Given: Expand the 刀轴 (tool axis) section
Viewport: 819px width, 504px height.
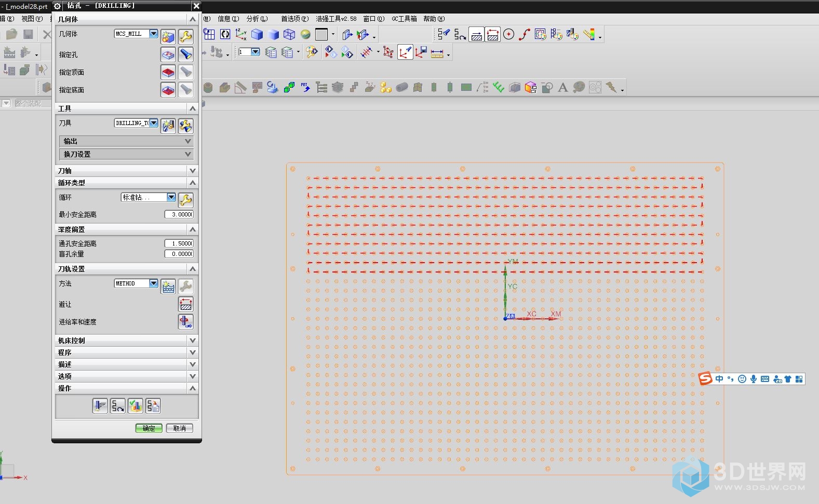Looking at the screenshot, I should [127, 171].
